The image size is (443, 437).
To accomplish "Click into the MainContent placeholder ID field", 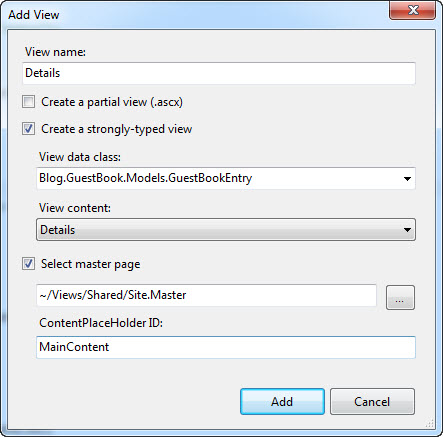I will 226,347.
